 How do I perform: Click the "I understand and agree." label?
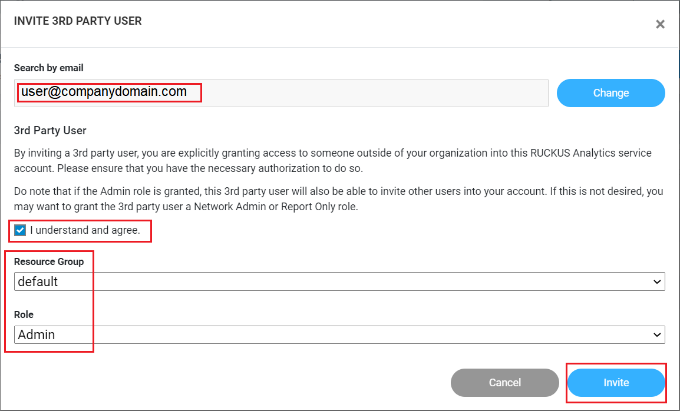tap(88, 230)
